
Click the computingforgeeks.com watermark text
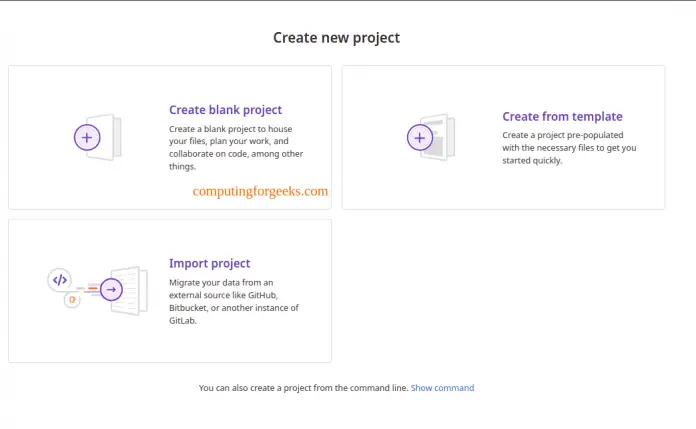(x=260, y=190)
